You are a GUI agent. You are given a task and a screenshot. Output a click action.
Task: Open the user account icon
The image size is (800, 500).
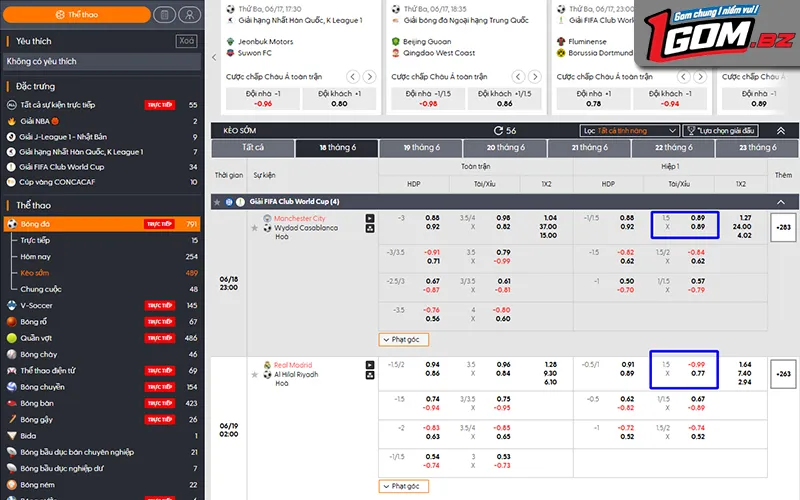[x=189, y=15]
